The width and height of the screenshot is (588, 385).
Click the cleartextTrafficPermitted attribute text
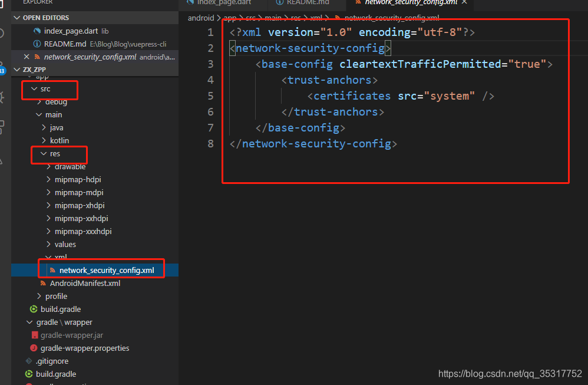[420, 64]
